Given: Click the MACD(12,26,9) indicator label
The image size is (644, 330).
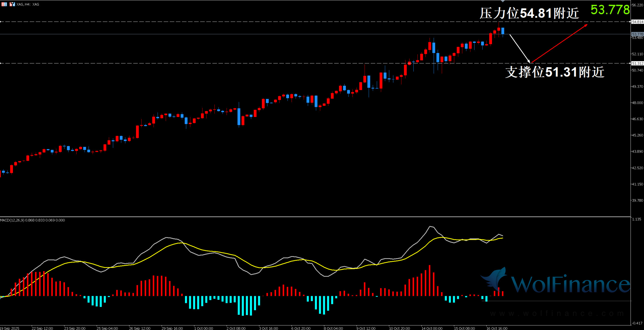Looking at the screenshot, I should tap(12, 220).
